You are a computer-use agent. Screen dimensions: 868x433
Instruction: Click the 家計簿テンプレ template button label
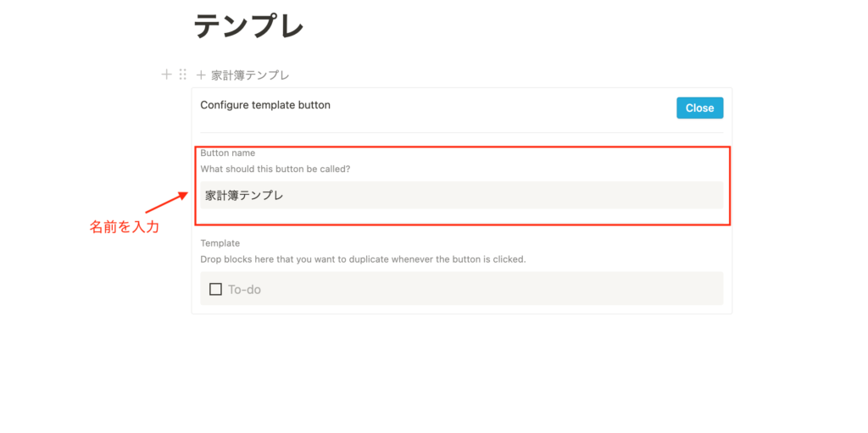pos(250,75)
